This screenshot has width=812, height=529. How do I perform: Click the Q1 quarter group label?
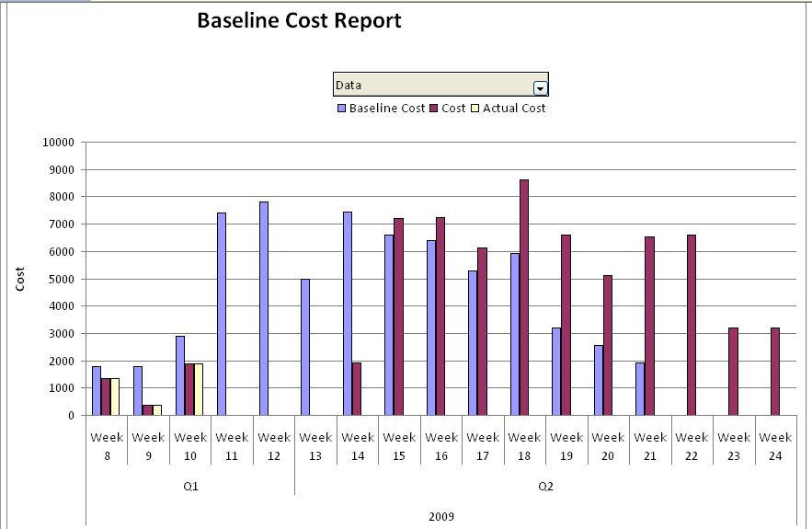coord(190,486)
